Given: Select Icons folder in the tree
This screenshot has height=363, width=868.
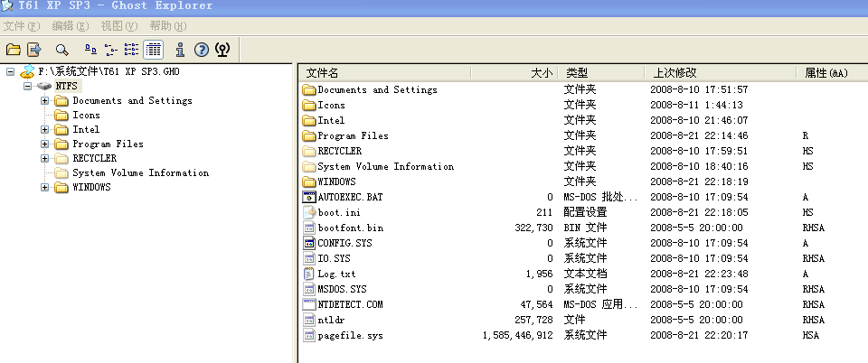Looking at the screenshot, I should [x=87, y=115].
